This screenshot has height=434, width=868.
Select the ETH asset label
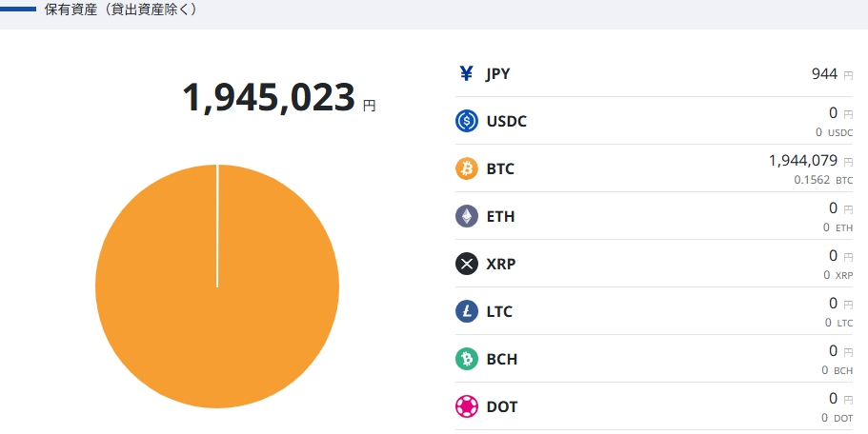coord(500,217)
